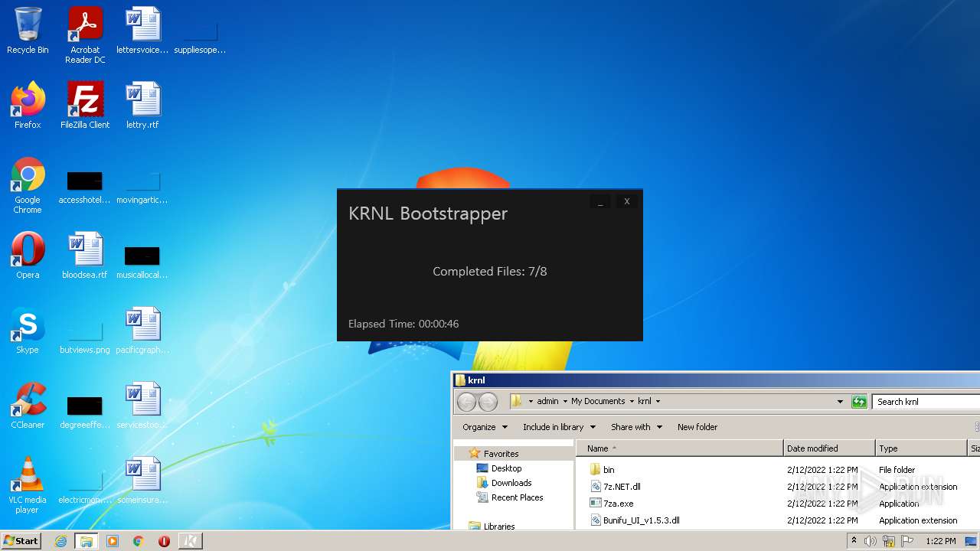Close the KRNL Bootstrapper window

[626, 201]
